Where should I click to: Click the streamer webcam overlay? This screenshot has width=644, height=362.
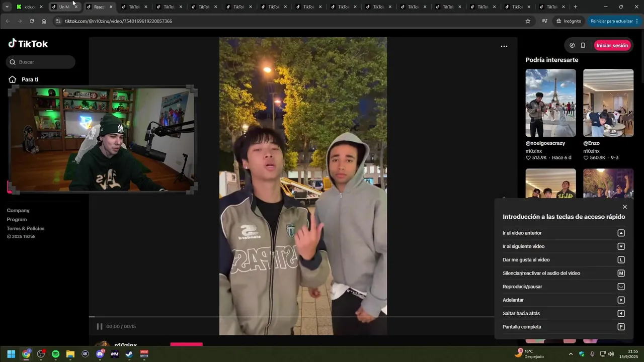[103, 140]
